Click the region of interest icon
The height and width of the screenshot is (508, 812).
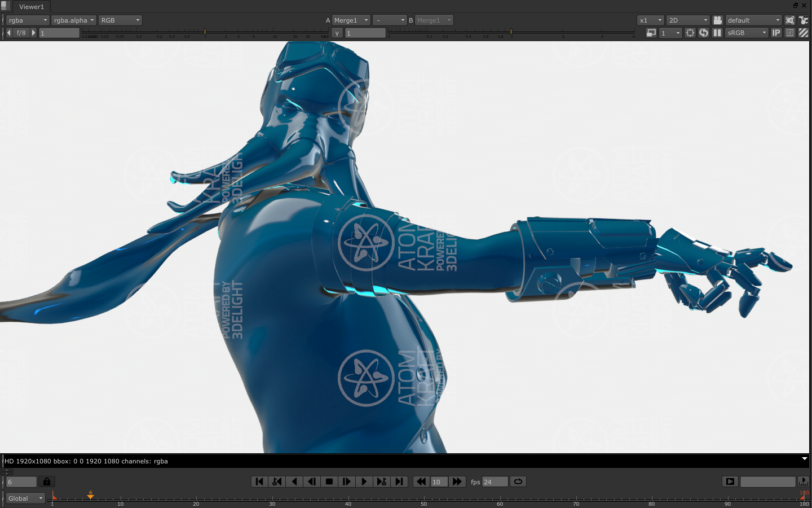tap(690, 33)
